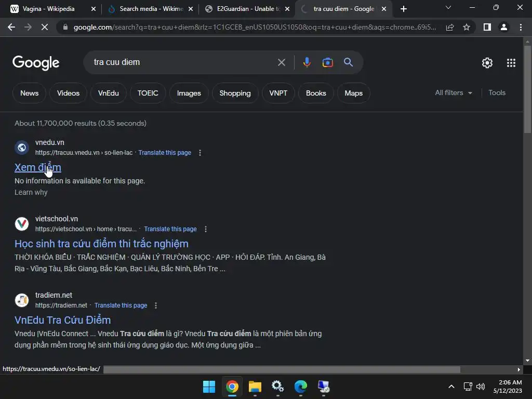Open Chrome profile avatar menu
The height and width of the screenshot is (399, 532).
pyautogui.click(x=504, y=27)
